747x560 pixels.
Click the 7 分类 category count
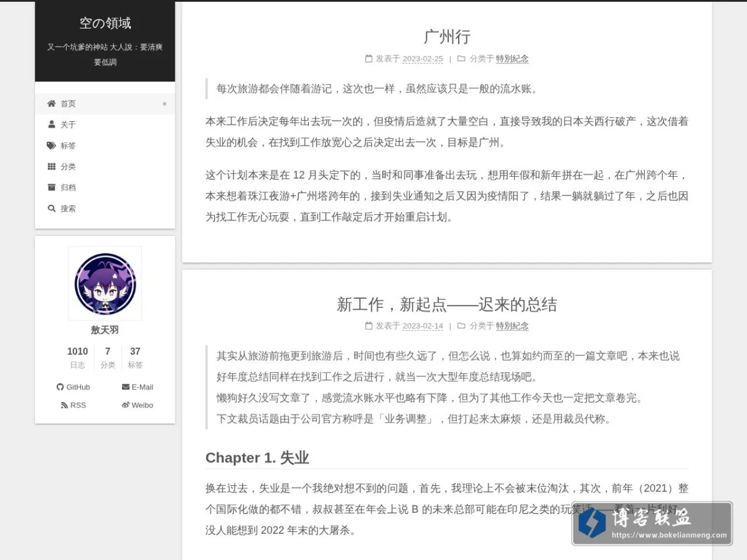[x=108, y=358]
